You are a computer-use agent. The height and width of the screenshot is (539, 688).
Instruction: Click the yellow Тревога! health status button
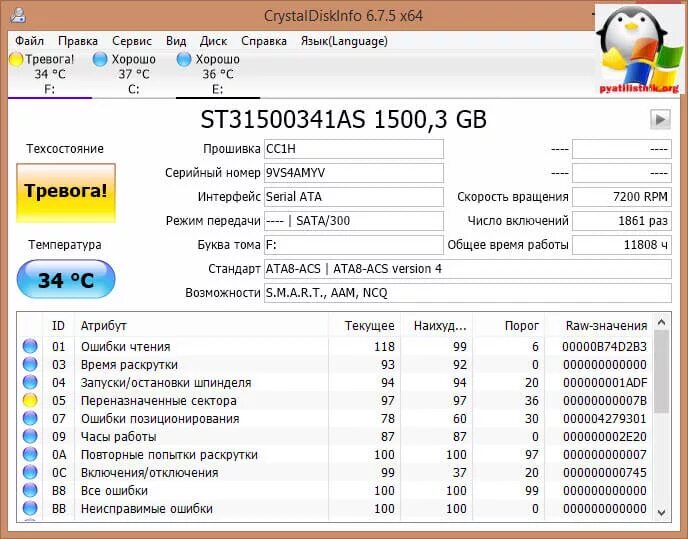[66, 193]
